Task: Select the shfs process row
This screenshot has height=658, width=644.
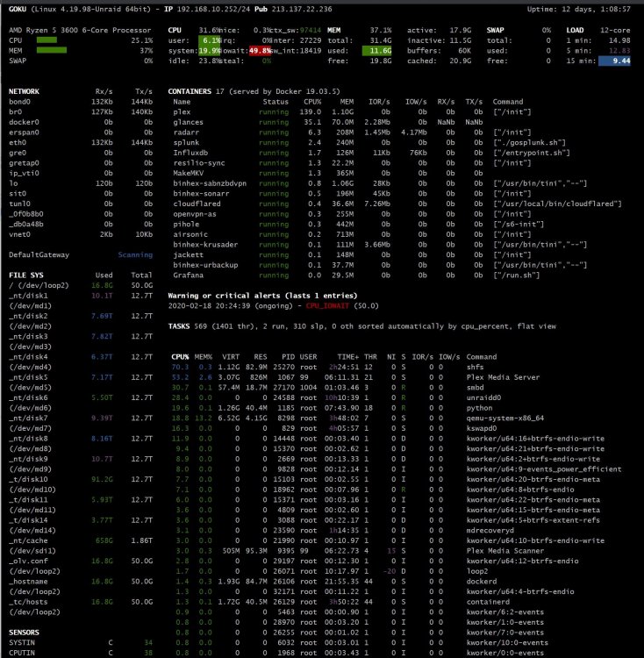Action: [327, 367]
